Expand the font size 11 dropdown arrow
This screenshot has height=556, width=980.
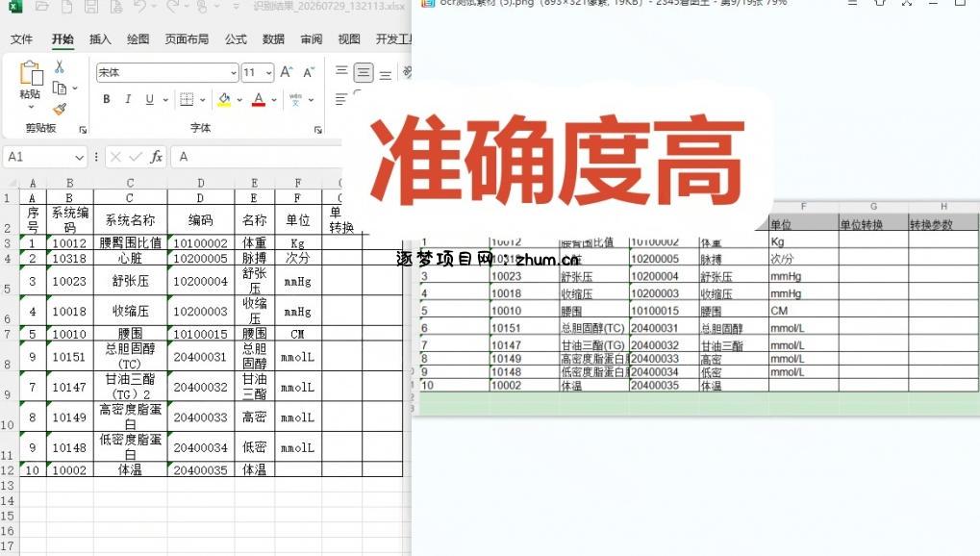268,72
